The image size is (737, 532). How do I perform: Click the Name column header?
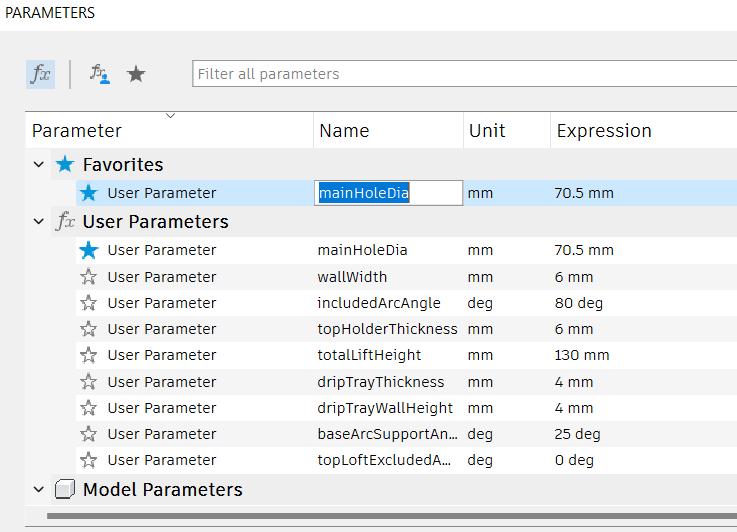pos(344,131)
